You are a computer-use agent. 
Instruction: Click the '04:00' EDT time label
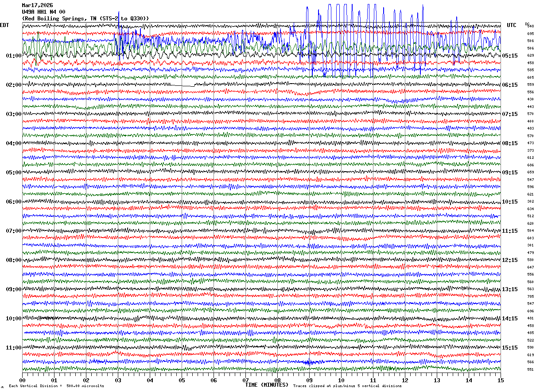14,143
